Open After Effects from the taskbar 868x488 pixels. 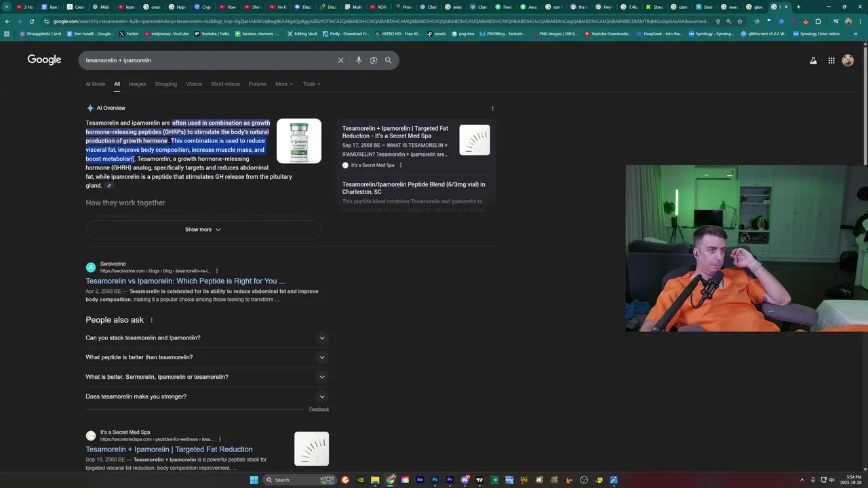tap(420, 480)
